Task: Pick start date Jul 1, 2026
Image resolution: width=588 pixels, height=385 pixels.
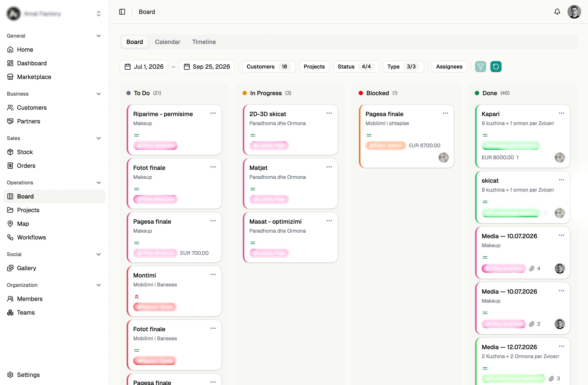Action: click(144, 66)
